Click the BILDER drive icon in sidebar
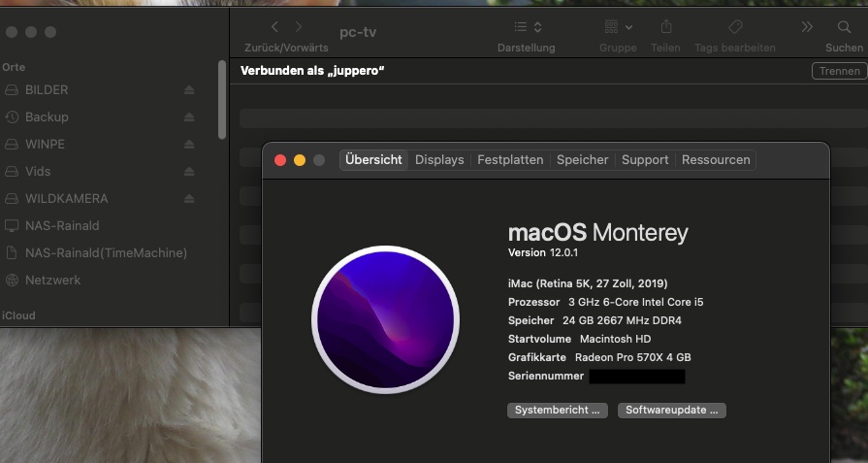The image size is (868, 463). (12, 89)
